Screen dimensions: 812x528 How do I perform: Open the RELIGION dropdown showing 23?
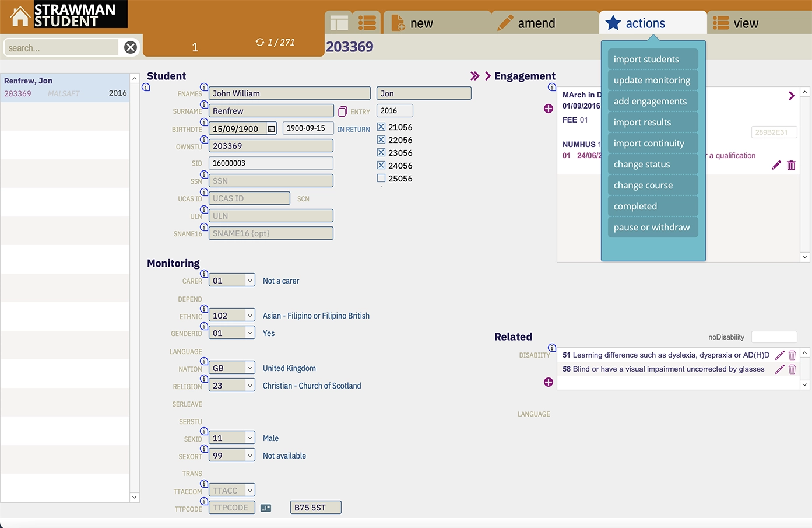[x=232, y=386]
